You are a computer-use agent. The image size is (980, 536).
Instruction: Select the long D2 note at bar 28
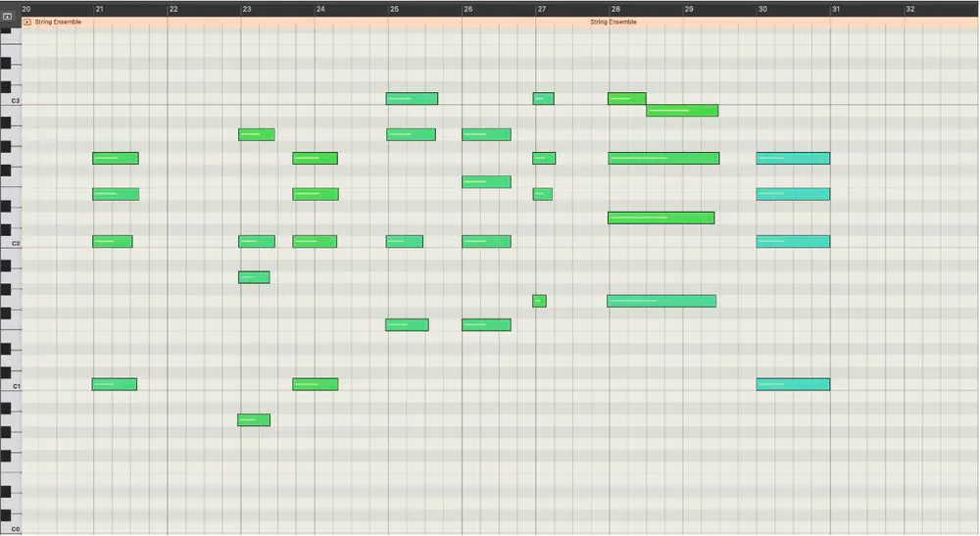click(661, 218)
